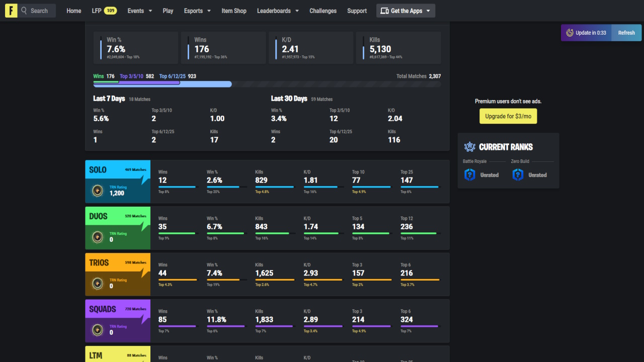Click the Current Ranks emblem icon
The height and width of the screenshot is (362, 644).
point(469,147)
